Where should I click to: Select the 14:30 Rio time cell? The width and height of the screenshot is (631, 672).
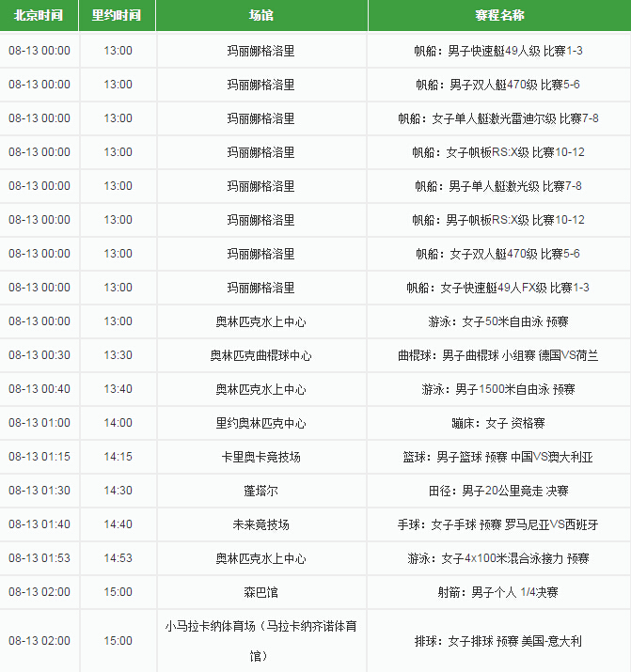pos(118,491)
